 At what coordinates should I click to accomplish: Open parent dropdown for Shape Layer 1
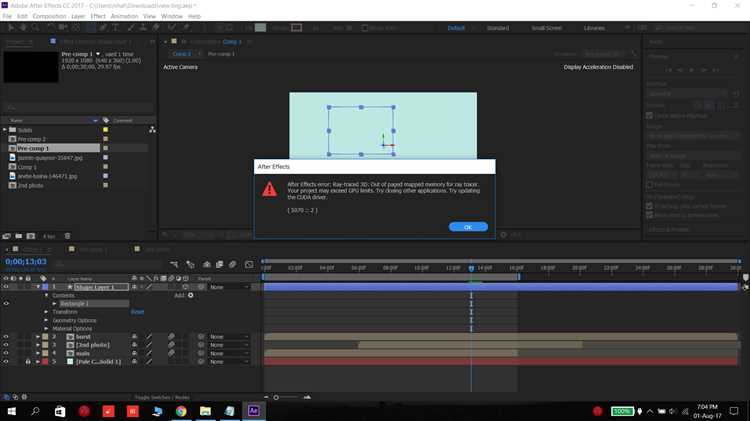pos(230,287)
